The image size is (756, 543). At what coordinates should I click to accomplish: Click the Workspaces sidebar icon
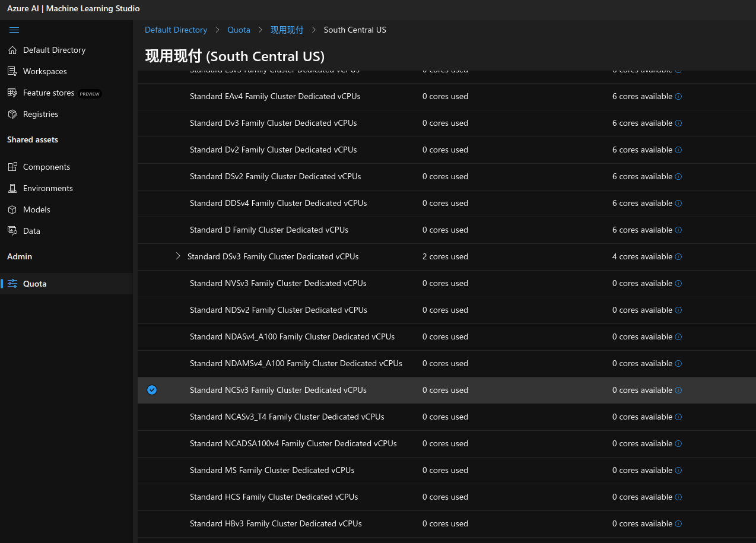pyautogui.click(x=12, y=71)
